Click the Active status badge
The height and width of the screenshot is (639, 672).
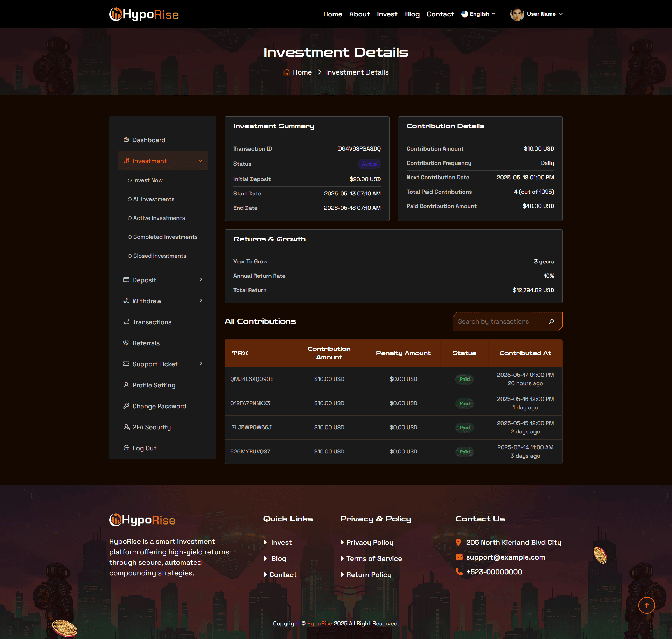coord(369,164)
